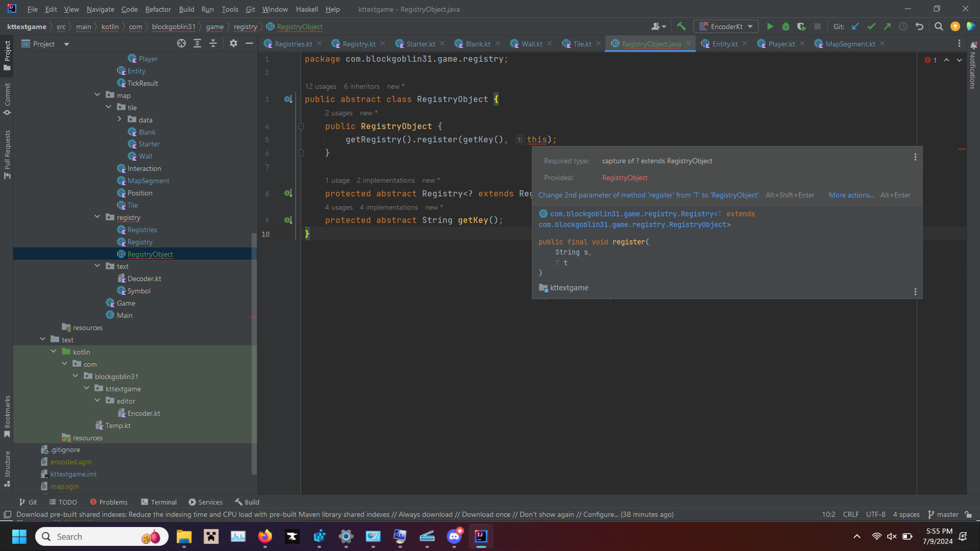Click More actions... link

coord(851,195)
